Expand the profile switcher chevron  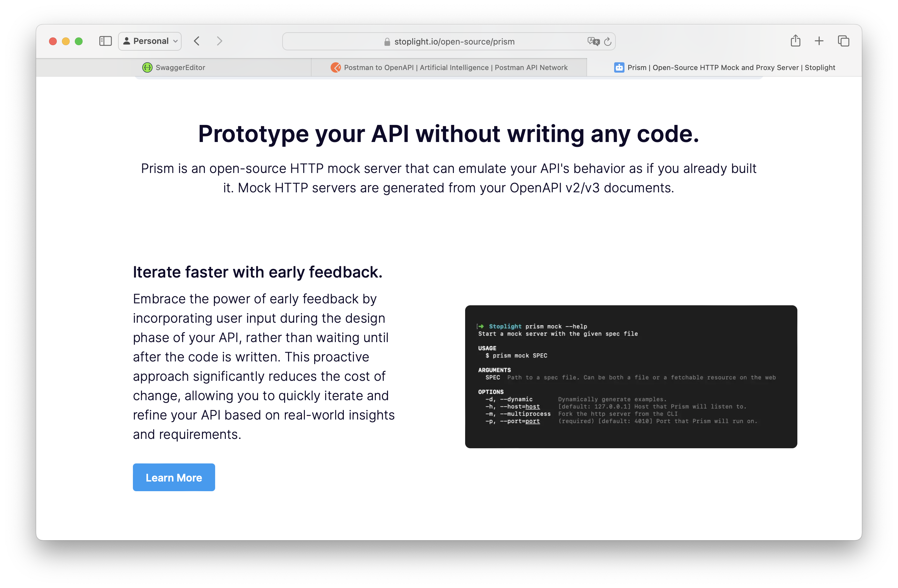coord(175,41)
